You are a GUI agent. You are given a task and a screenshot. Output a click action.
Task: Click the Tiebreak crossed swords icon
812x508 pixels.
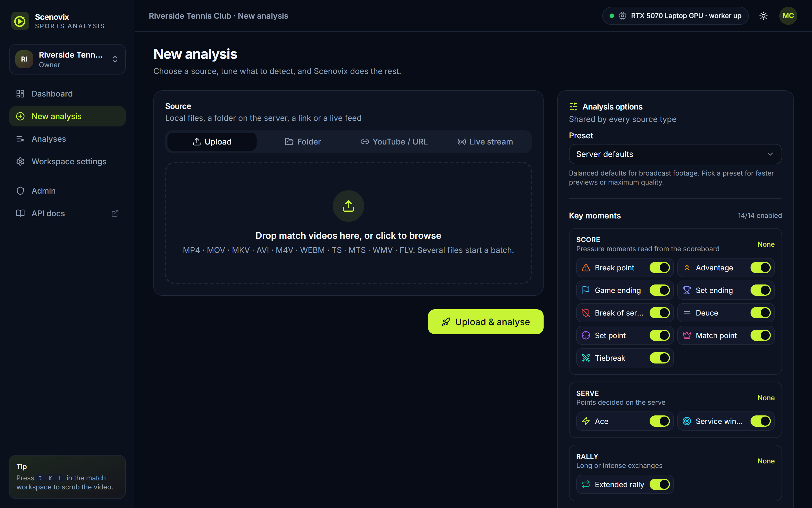click(586, 358)
